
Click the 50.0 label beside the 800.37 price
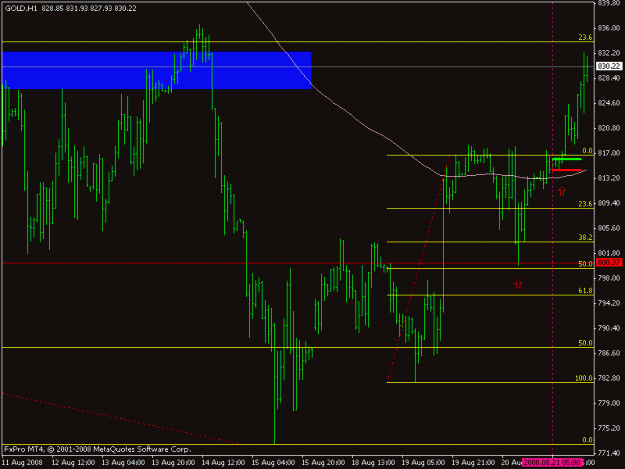coord(585,264)
